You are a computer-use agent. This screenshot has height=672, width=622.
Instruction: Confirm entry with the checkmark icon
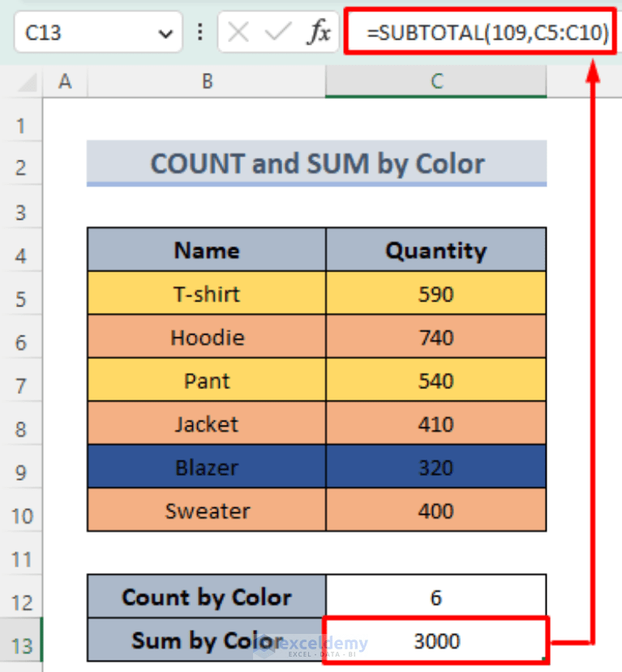(x=278, y=32)
